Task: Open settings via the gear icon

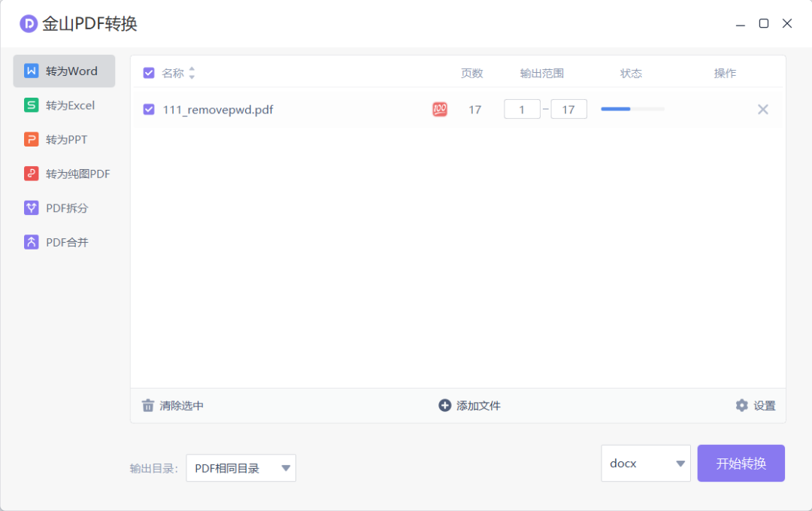Action: (741, 405)
